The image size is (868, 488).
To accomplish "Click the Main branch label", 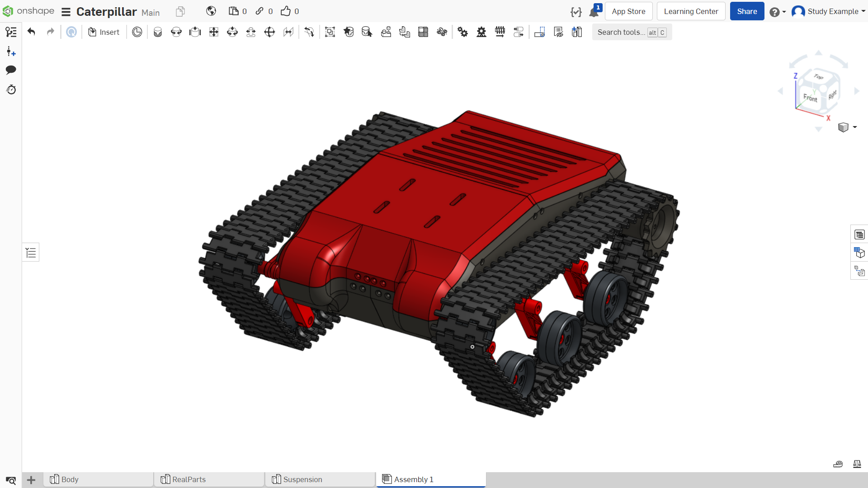I will (x=151, y=13).
